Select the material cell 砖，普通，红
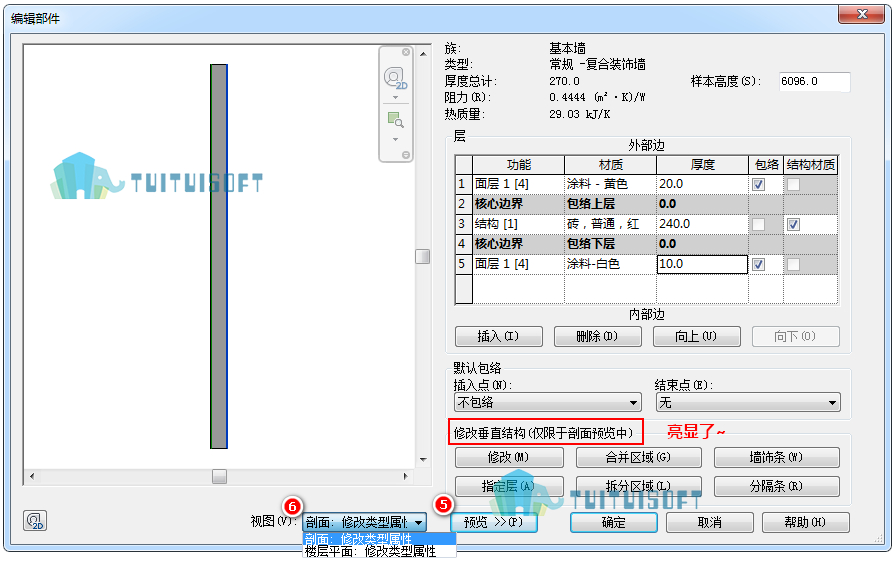896x576 pixels. (x=610, y=224)
